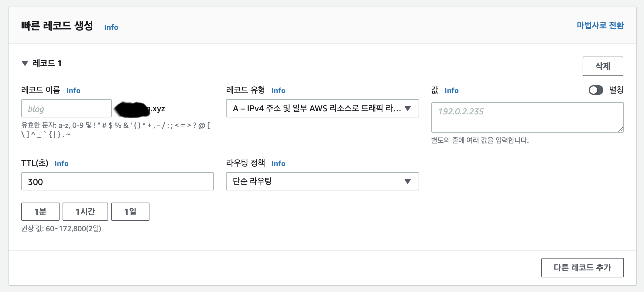Open Info link beside 레코드 유형
This screenshot has width=644, height=292.
coord(278,91)
